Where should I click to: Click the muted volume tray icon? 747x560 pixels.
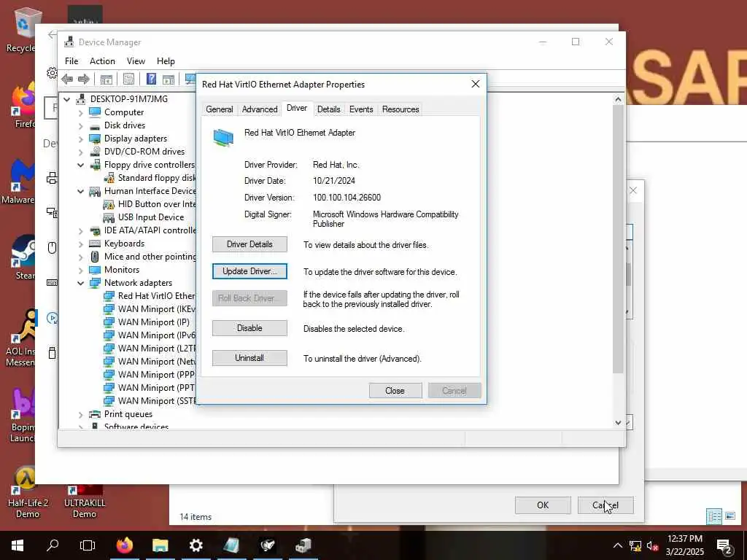[x=652, y=546]
